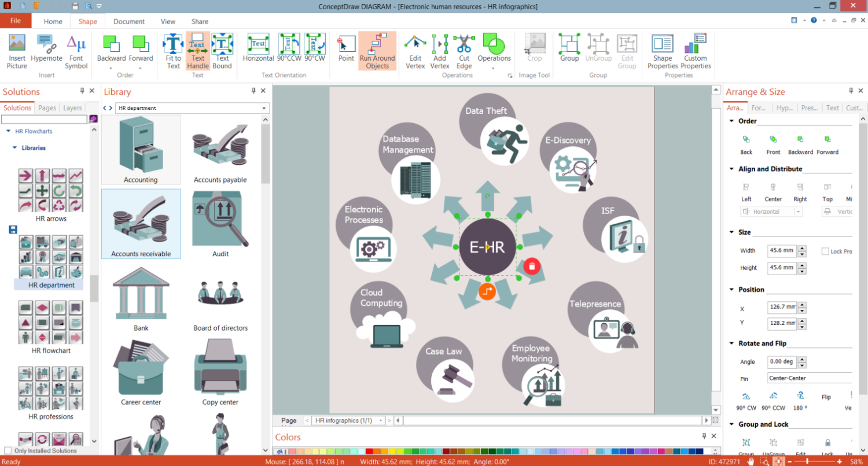Viewport: 868px width, 466px height.
Task: Open the View ribbon tab
Action: [x=168, y=21]
